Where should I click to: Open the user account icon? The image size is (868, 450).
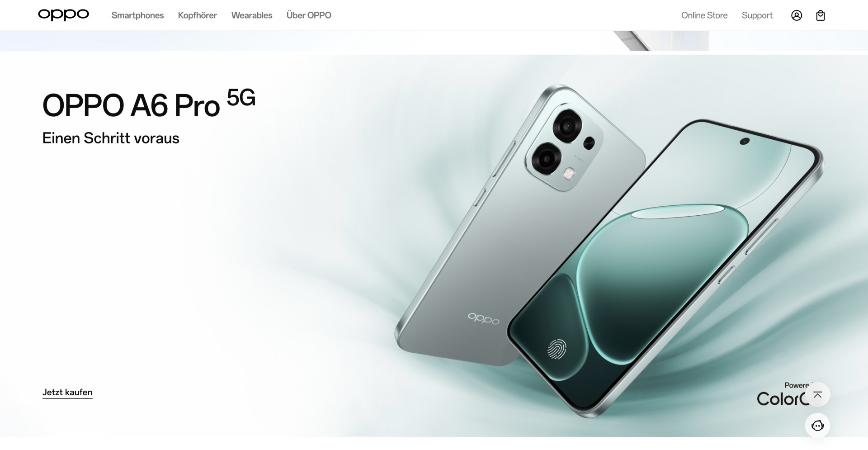797,15
